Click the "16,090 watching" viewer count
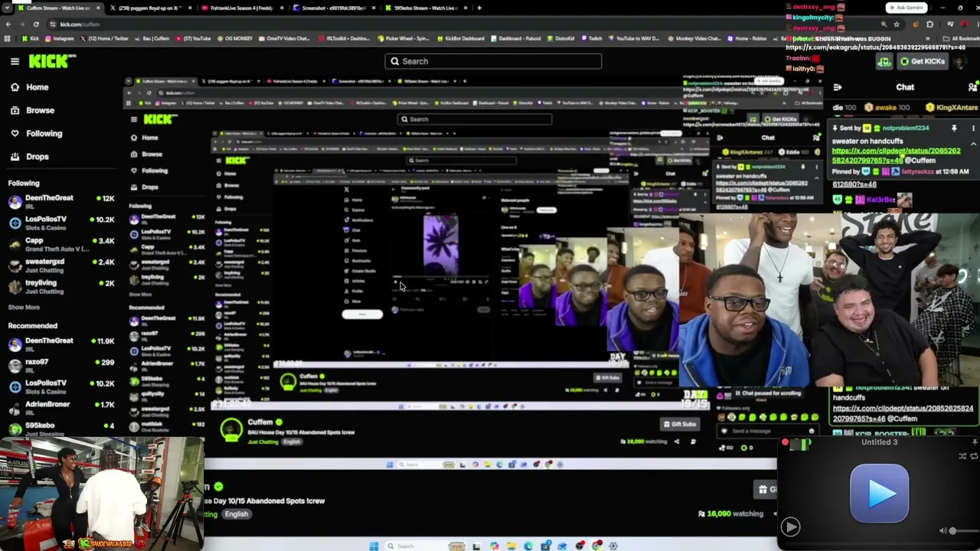 pyautogui.click(x=733, y=514)
